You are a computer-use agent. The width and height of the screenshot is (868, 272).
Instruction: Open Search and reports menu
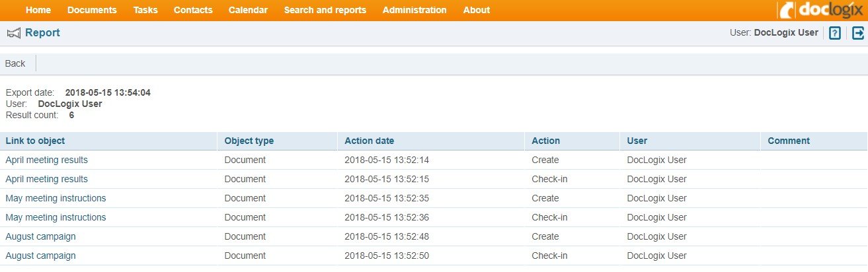point(325,10)
